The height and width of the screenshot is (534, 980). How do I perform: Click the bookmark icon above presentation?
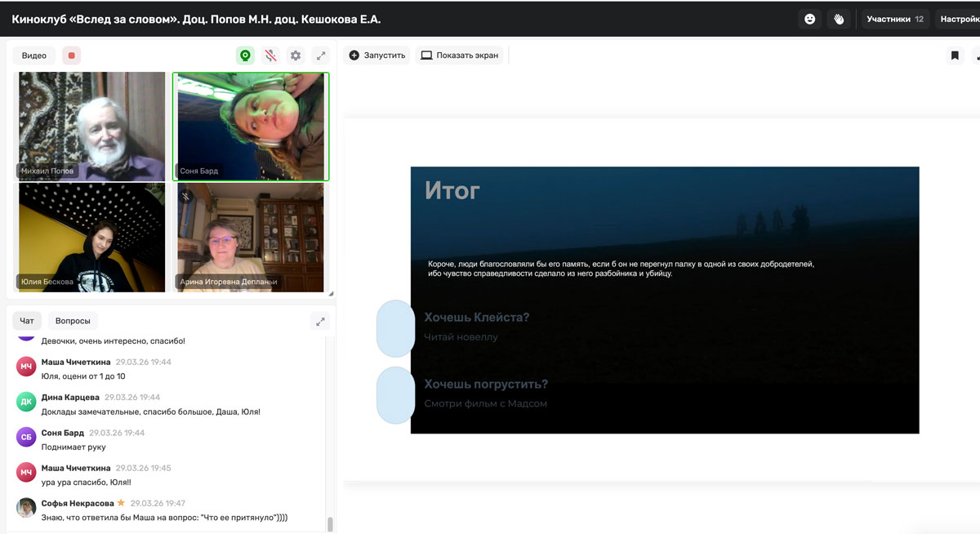955,56
